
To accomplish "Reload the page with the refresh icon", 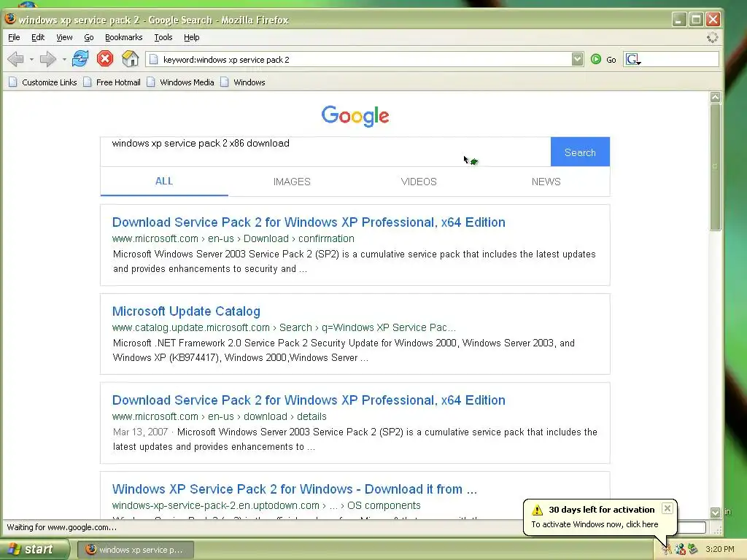I will [x=80, y=58].
